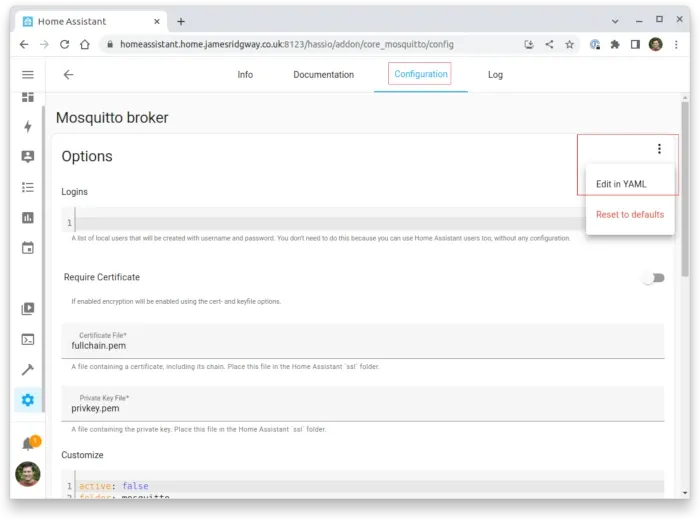Go to browser home page icon

coord(85,44)
